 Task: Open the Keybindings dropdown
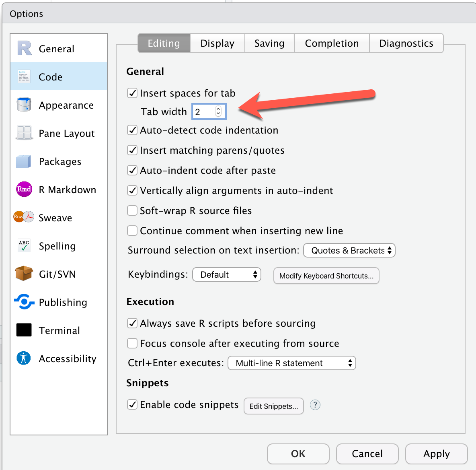(226, 274)
